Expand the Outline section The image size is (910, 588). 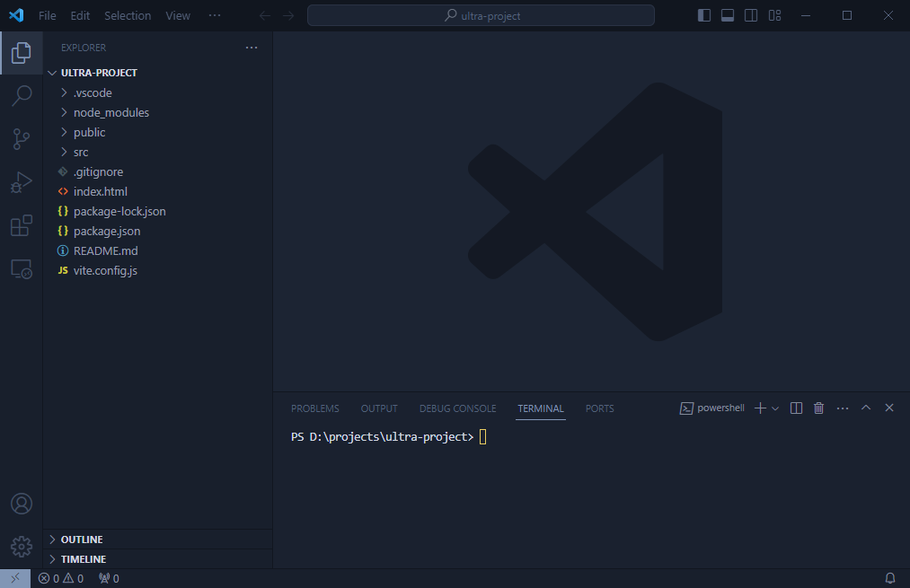pos(157,540)
